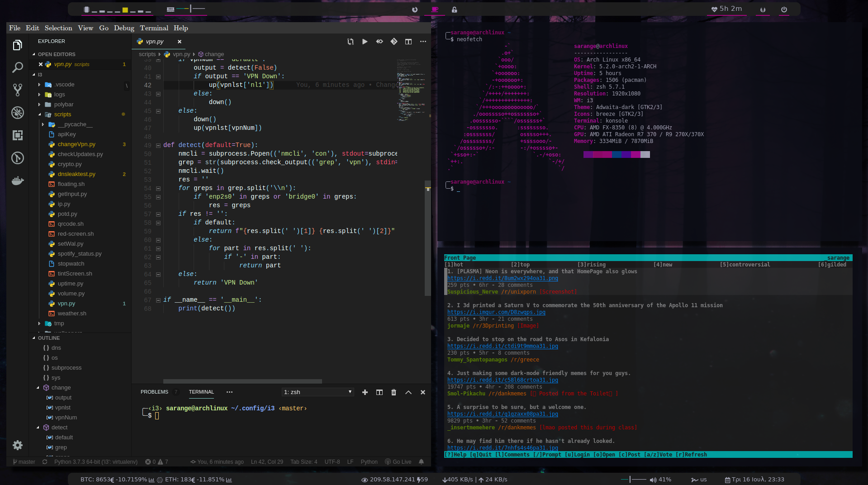Open the terminal selector dropdown 1: zsh
The image size is (868, 485).
(318, 392)
